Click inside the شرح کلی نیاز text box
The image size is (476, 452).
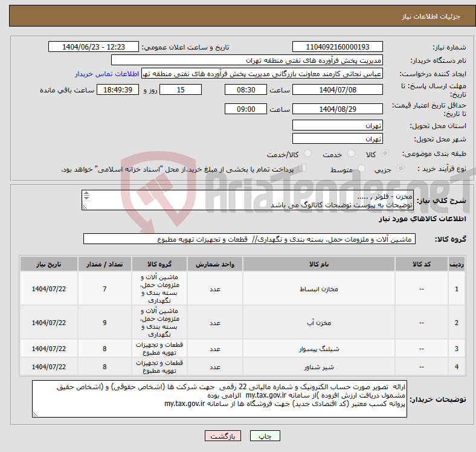[x=248, y=200]
